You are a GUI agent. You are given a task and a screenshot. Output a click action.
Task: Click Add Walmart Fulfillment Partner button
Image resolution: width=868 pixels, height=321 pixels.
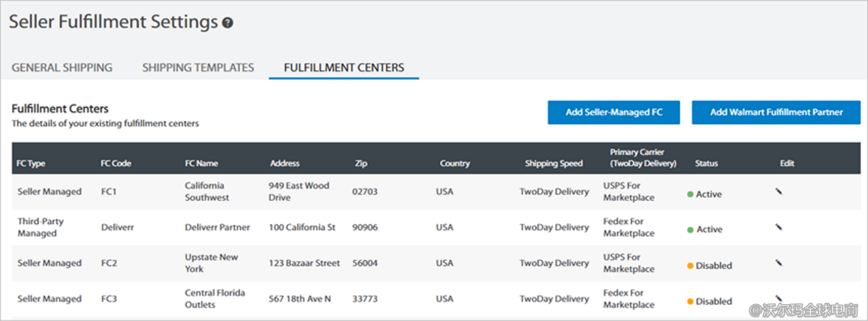[x=776, y=112]
